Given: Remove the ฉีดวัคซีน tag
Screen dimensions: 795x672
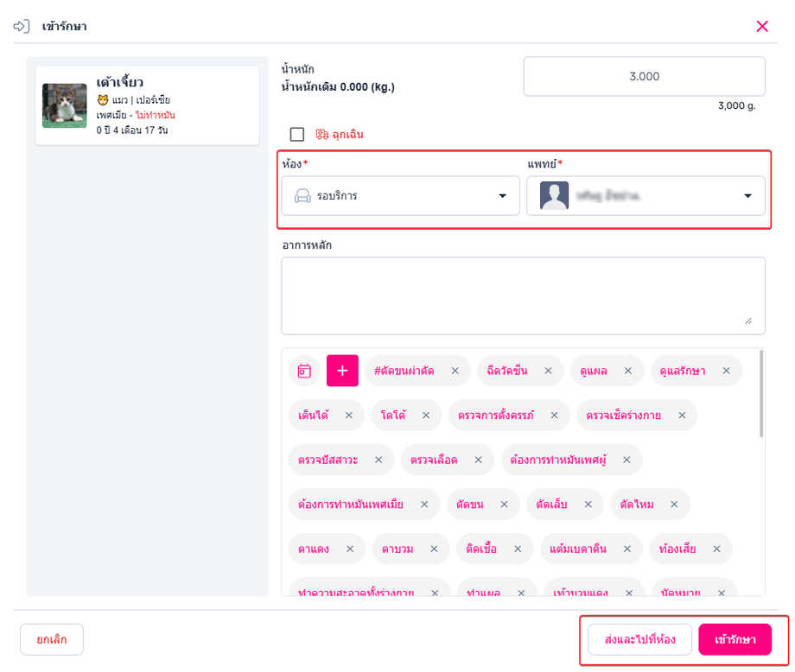Looking at the screenshot, I should (x=548, y=371).
